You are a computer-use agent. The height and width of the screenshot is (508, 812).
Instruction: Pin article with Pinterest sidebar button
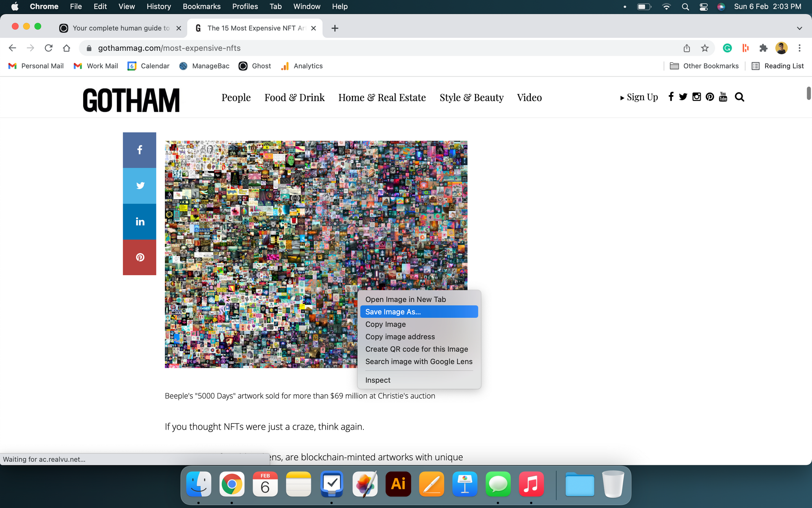(139, 257)
